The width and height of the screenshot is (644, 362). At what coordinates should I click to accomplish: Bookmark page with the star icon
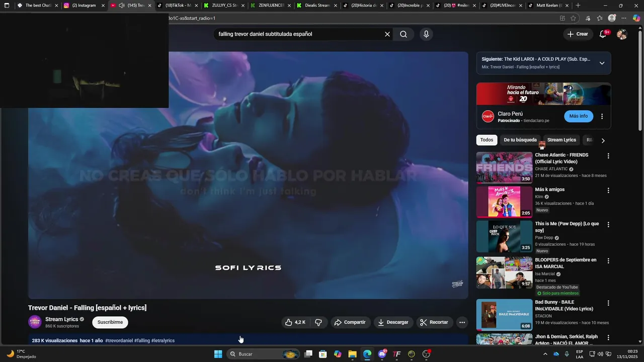[x=573, y=18]
